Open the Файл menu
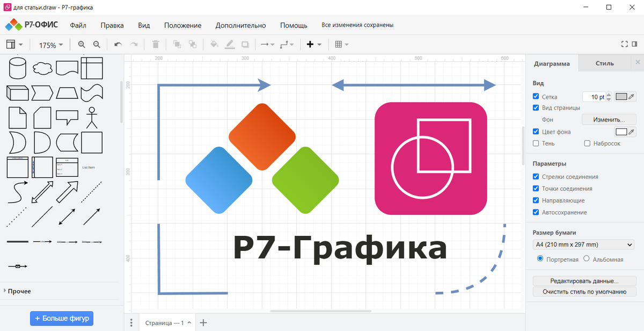Viewport: 644px width, 331px height. pos(78,25)
